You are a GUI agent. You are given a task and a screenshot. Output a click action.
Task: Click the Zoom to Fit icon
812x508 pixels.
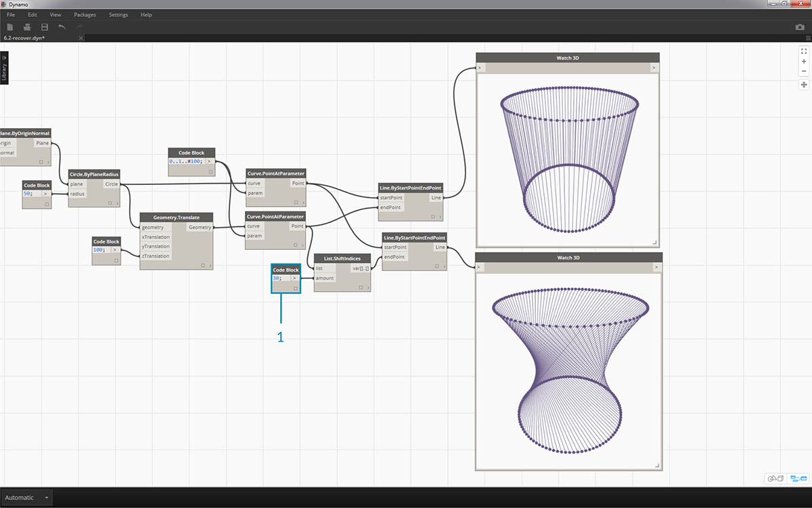click(804, 51)
